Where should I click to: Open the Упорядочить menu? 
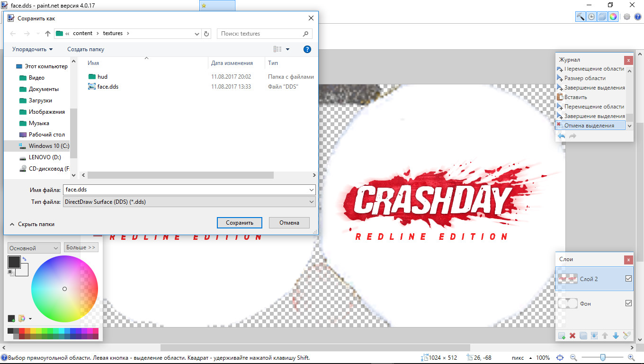[32, 49]
